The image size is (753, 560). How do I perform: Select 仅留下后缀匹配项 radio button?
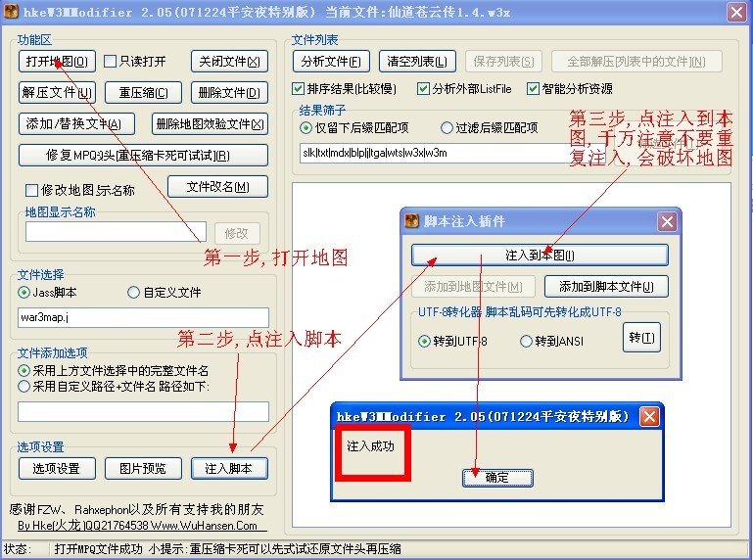(306, 127)
